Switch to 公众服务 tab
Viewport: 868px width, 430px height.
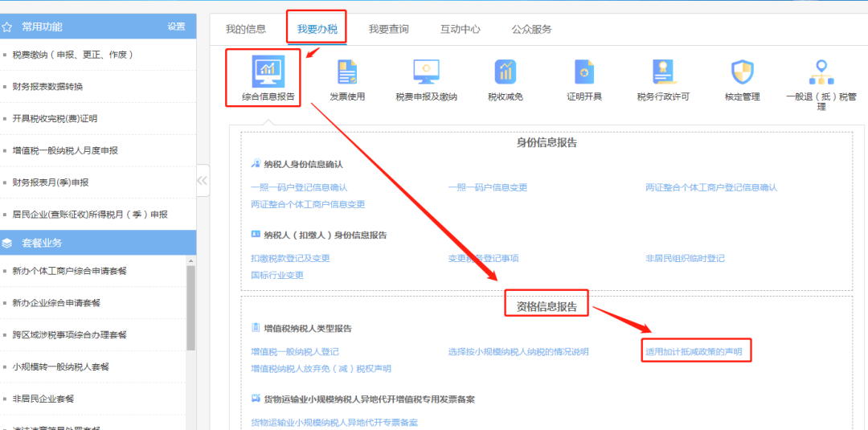[532, 29]
